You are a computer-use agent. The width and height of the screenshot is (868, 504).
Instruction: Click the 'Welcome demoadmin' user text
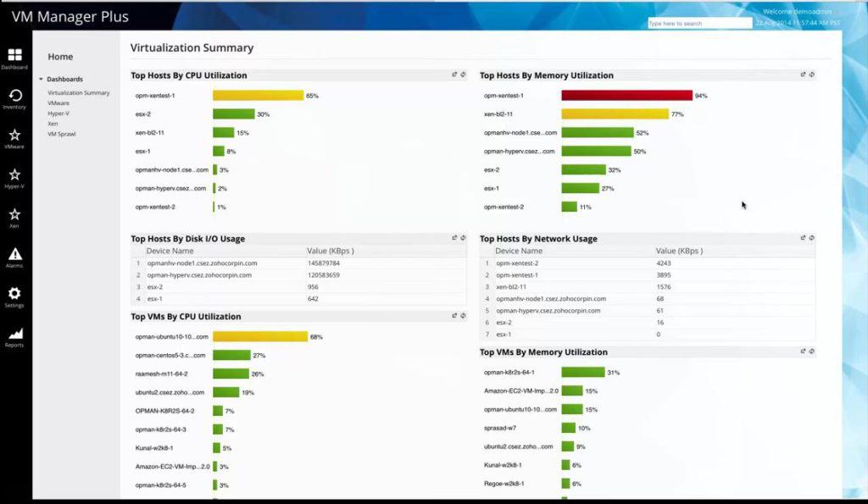[x=797, y=12]
